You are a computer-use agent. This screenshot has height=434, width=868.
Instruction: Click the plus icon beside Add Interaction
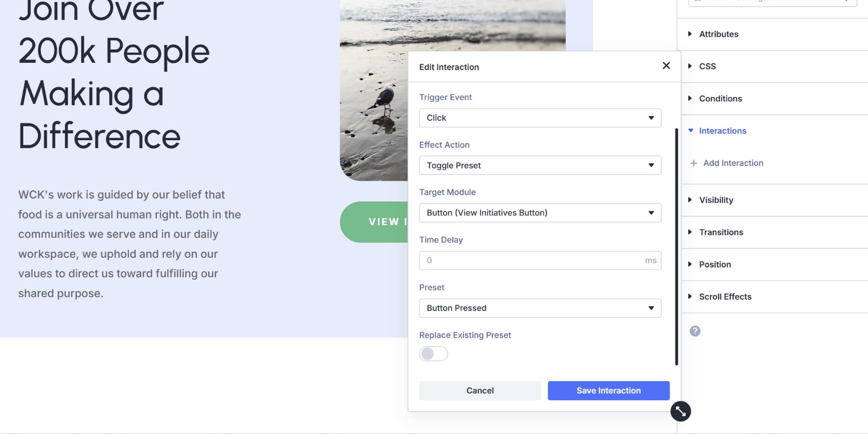(693, 163)
